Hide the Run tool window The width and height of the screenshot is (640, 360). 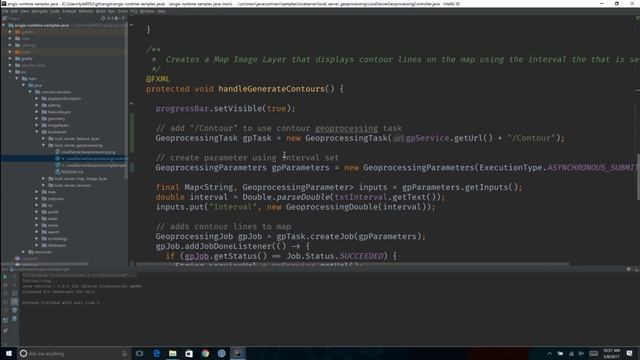[636, 269]
